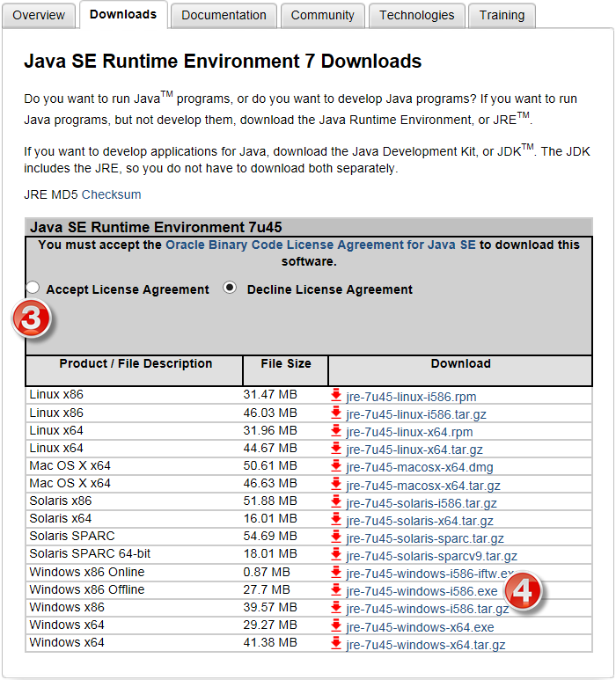This screenshot has height=680, width=616.
Task: Select Accept License Agreement radio button
Action: point(32,288)
